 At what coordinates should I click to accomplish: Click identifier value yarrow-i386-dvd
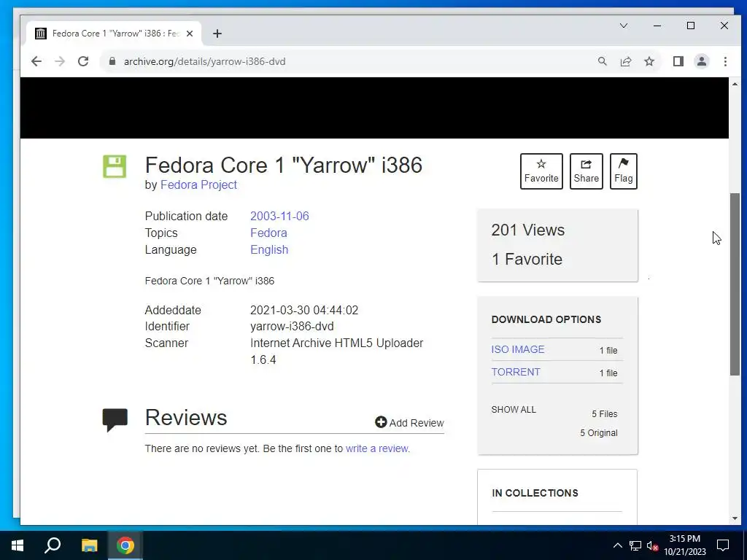(x=292, y=326)
